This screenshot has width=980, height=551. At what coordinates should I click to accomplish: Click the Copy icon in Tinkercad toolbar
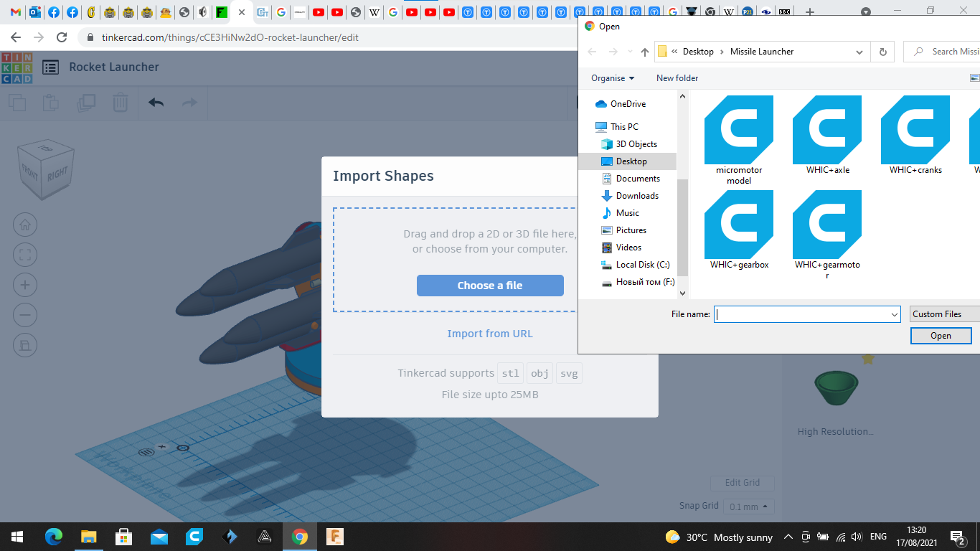tap(17, 103)
